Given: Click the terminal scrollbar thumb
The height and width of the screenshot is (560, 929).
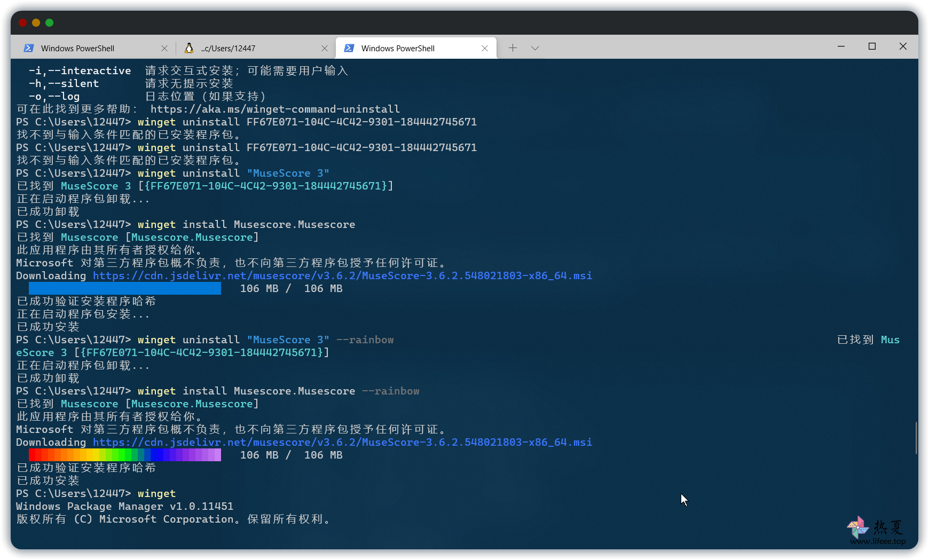Looking at the screenshot, I should [x=916, y=438].
